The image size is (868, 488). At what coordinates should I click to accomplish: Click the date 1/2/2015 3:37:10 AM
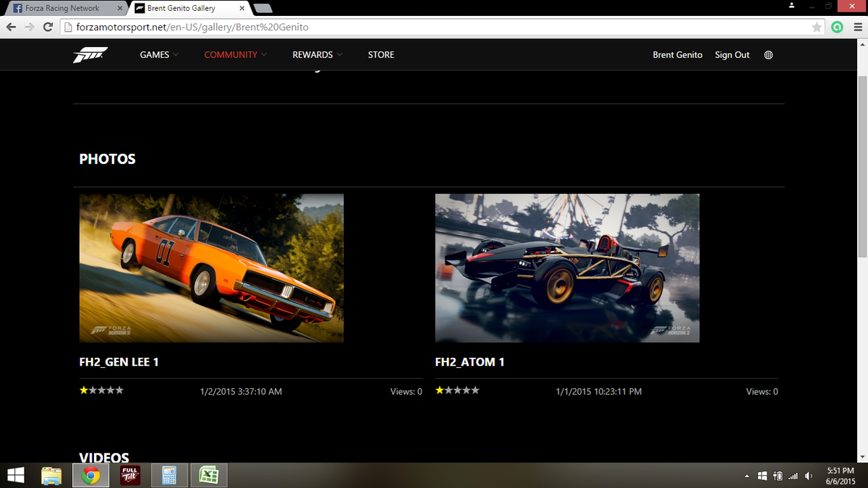(241, 391)
